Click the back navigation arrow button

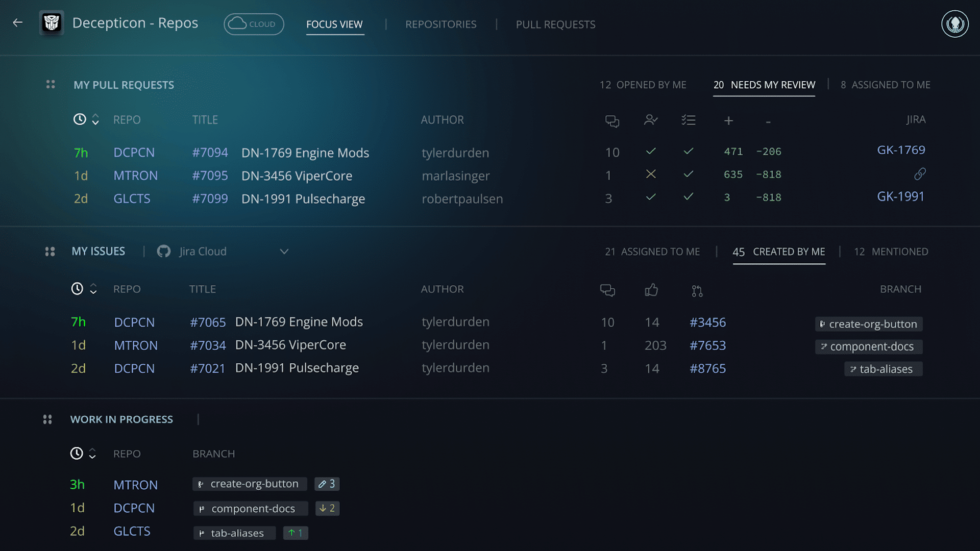tap(17, 23)
